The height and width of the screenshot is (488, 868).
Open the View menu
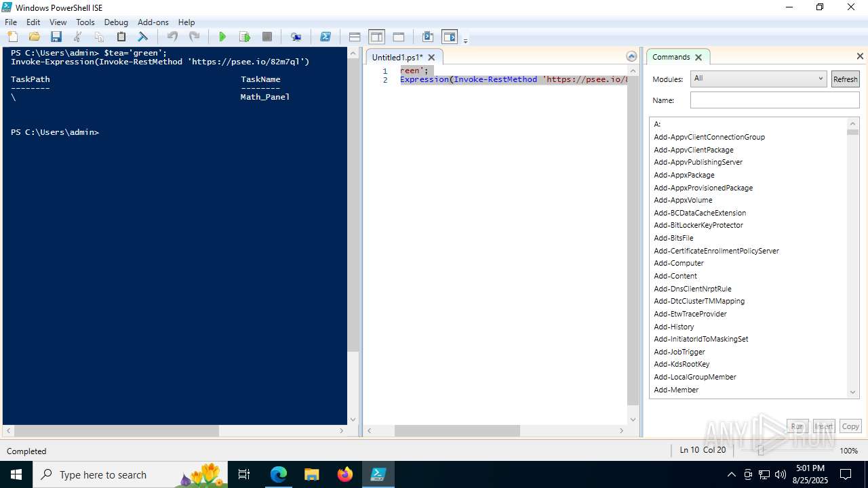click(x=58, y=22)
